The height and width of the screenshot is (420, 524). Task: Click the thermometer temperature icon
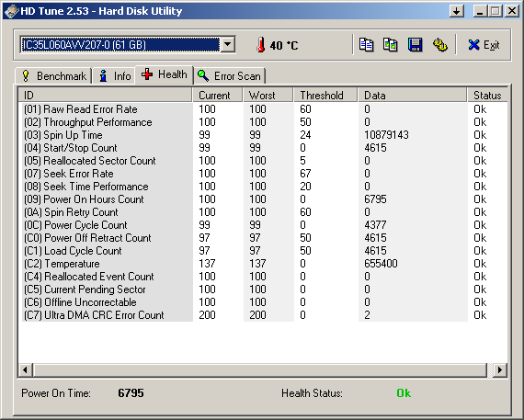tap(261, 45)
